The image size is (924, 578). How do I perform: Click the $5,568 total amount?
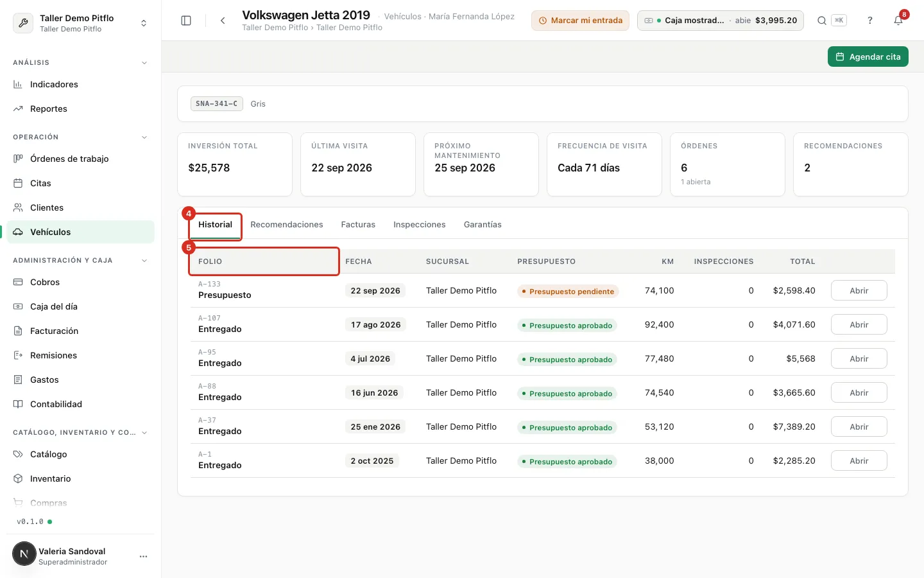tap(801, 359)
